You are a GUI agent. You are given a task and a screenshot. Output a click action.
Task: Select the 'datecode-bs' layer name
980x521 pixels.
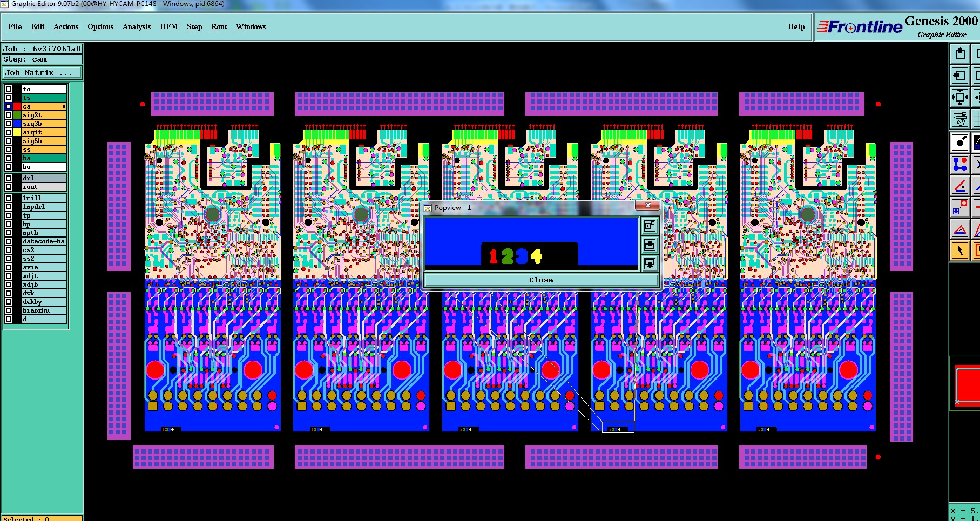pos(44,241)
